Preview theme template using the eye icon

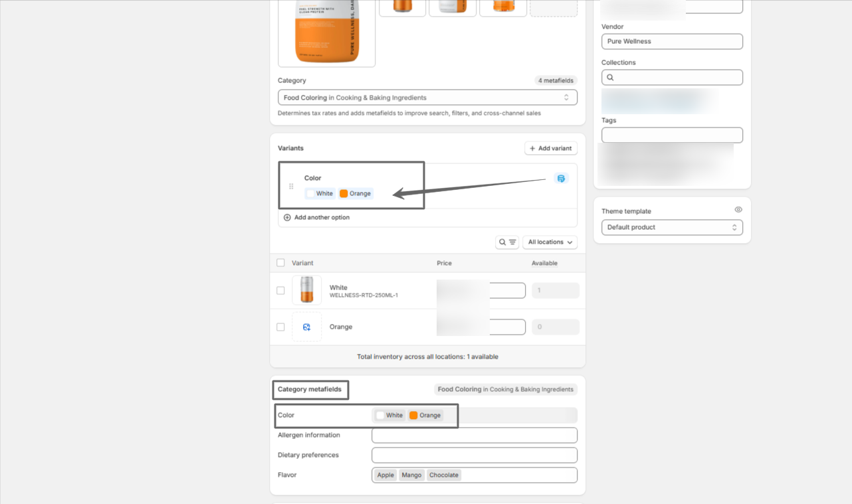coord(738,210)
